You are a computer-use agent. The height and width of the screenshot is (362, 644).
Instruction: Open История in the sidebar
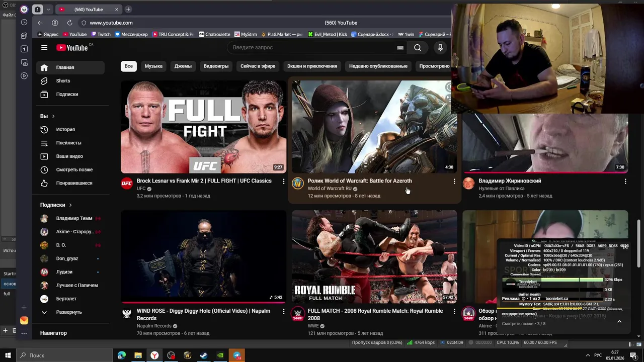70,130
